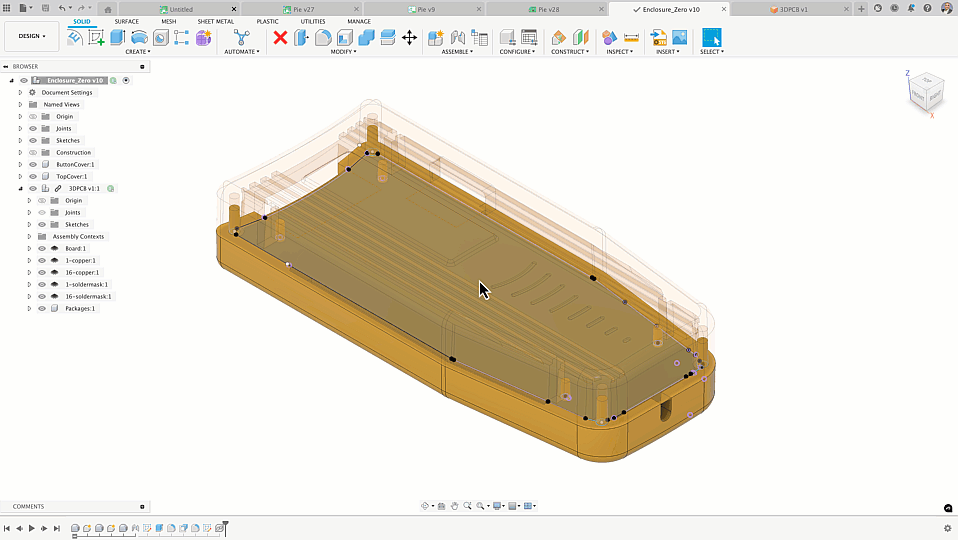Open the Design workspace dropdown
The height and width of the screenshot is (540, 958).
(x=31, y=36)
